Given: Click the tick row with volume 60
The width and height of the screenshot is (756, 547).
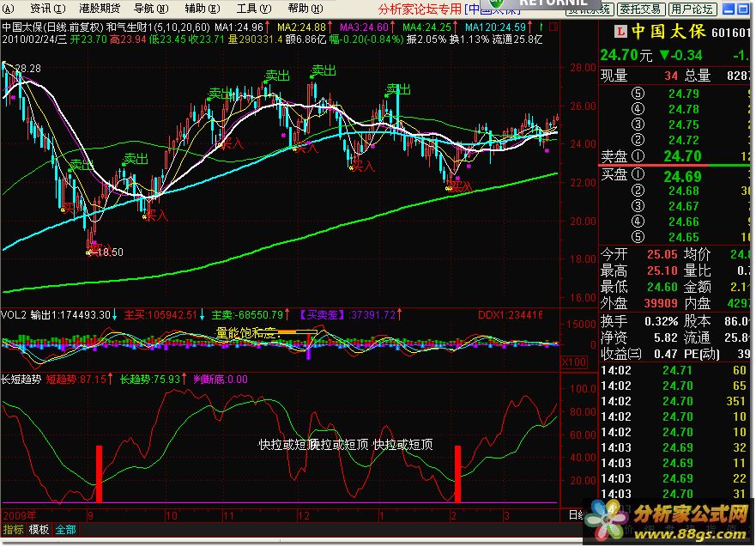Looking at the screenshot, I should click(x=675, y=370).
